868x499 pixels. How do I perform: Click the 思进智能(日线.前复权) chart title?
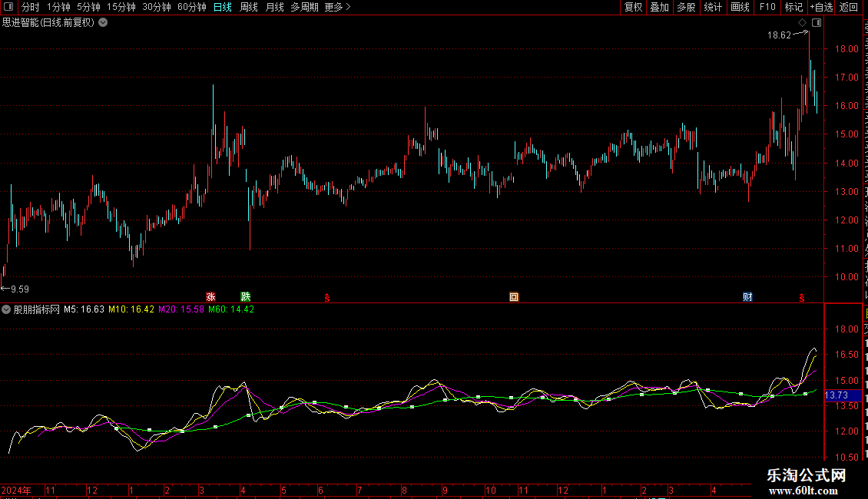click(x=48, y=23)
